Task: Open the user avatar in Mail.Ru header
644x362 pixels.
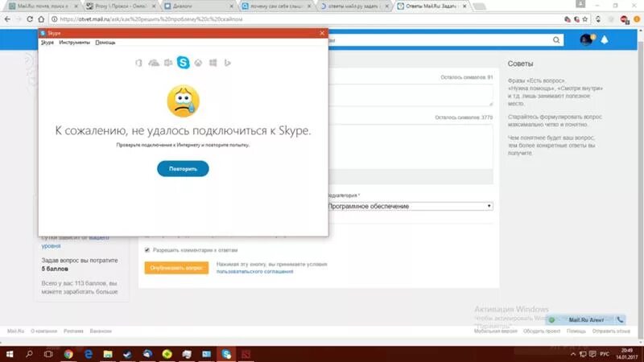Action: click(x=586, y=39)
